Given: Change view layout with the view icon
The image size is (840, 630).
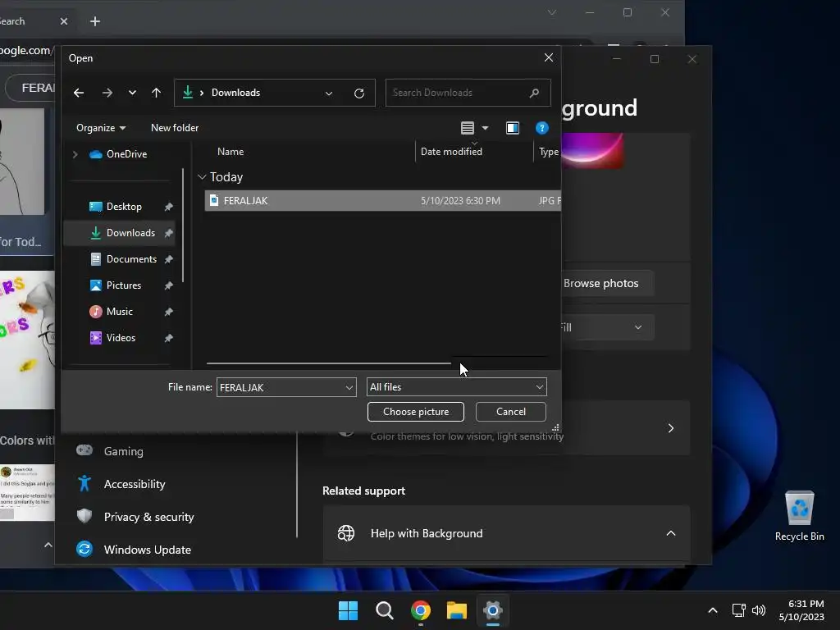Looking at the screenshot, I should click(x=468, y=128).
